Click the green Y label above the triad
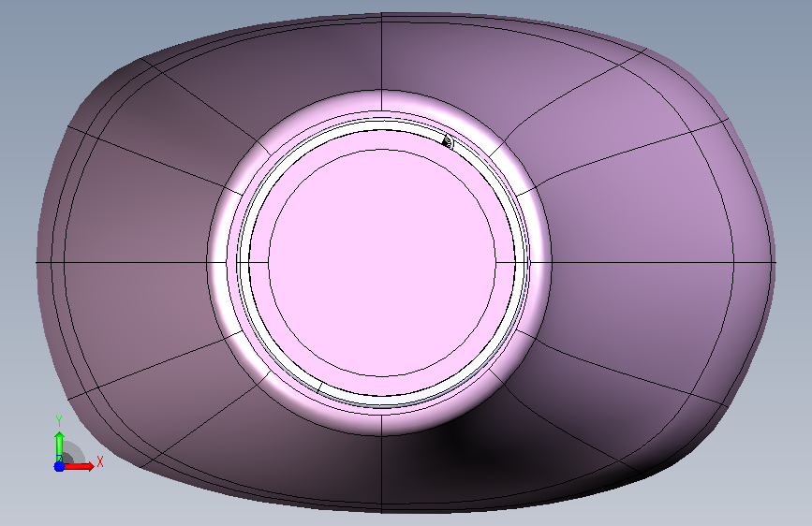This screenshot has width=812, height=526. click(x=59, y=421)
